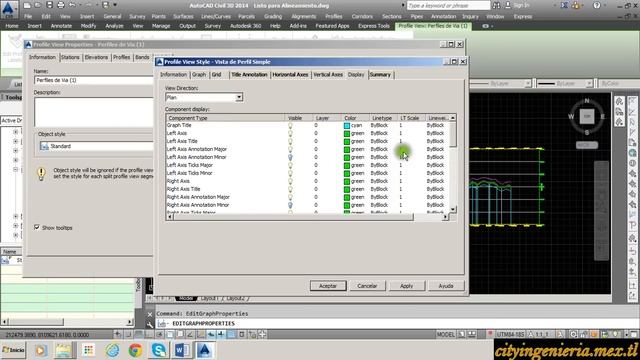
Task: Click the AutoCAD application menu icon
Action: point(9,9)
